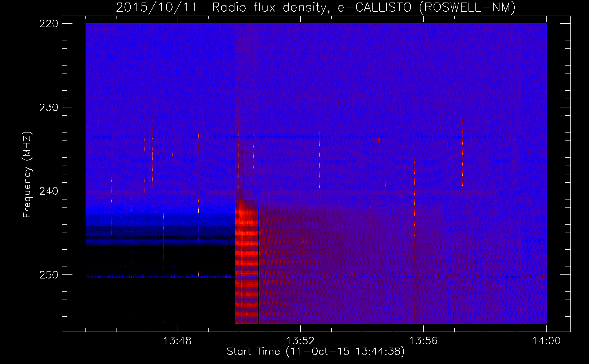Click the 'Start Time (11-Oct-15 13:44:38)' label

click(x=316, y=352)
